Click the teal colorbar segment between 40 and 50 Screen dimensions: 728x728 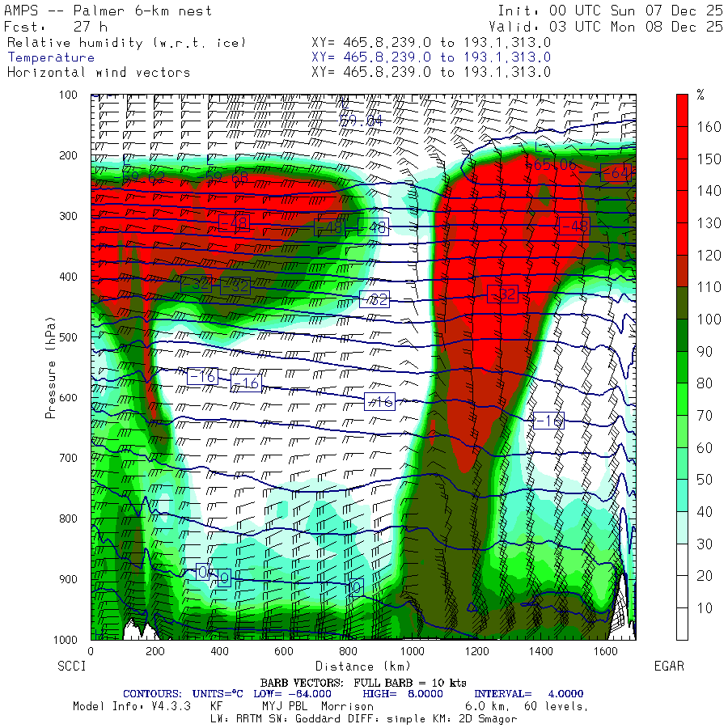click(682, 495)
